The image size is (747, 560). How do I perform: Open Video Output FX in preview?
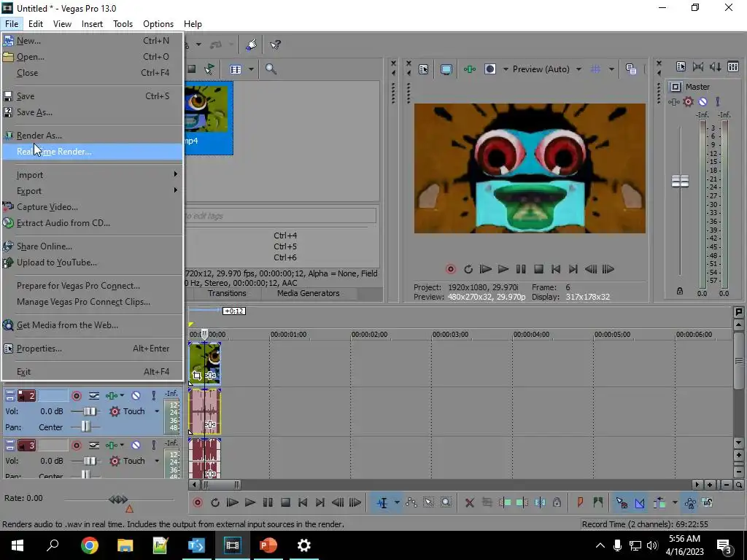(469, 69)
